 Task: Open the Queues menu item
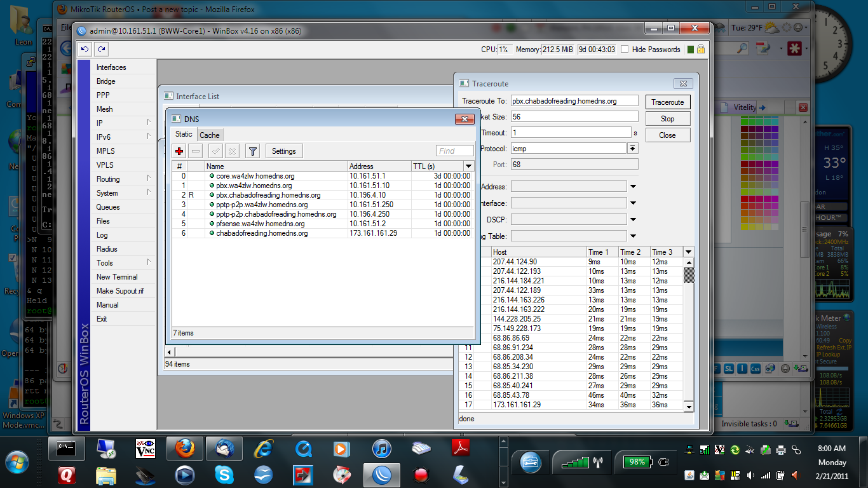point(124,207)
